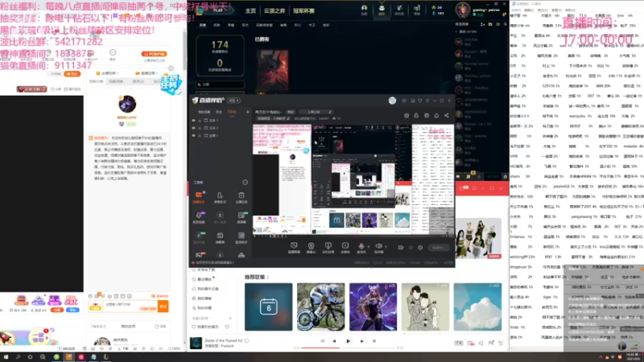Collapse the 工具箱 toolbox panel
The image size is (644, 362).
(x=246, y=183)
